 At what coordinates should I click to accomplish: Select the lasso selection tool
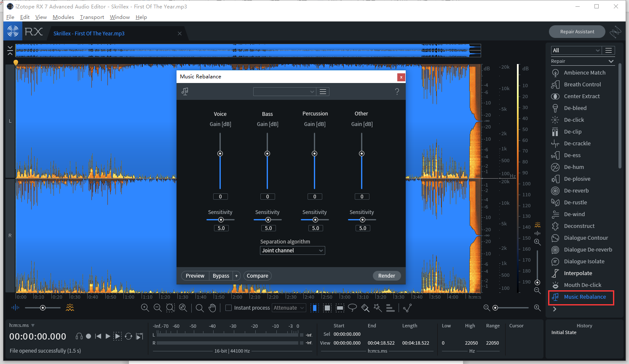tap(352, 308)
